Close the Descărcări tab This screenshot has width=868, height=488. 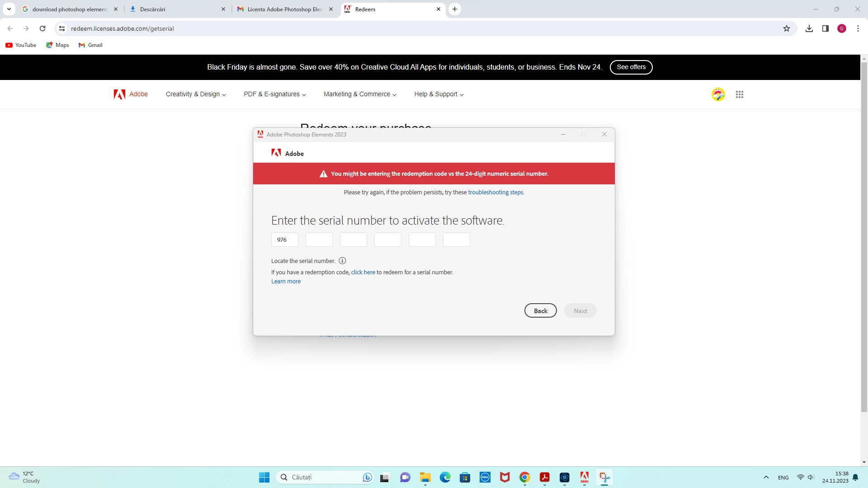tap(223, 9)
